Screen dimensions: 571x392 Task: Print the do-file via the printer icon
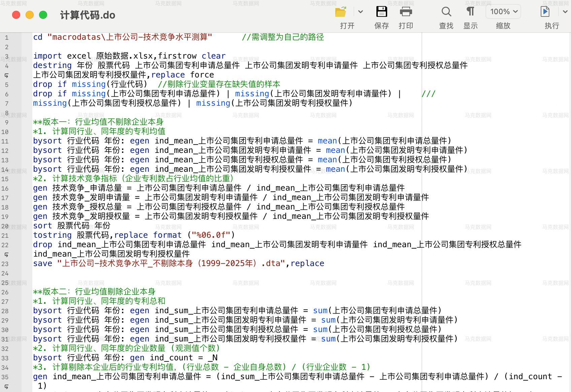click(406, 12)
